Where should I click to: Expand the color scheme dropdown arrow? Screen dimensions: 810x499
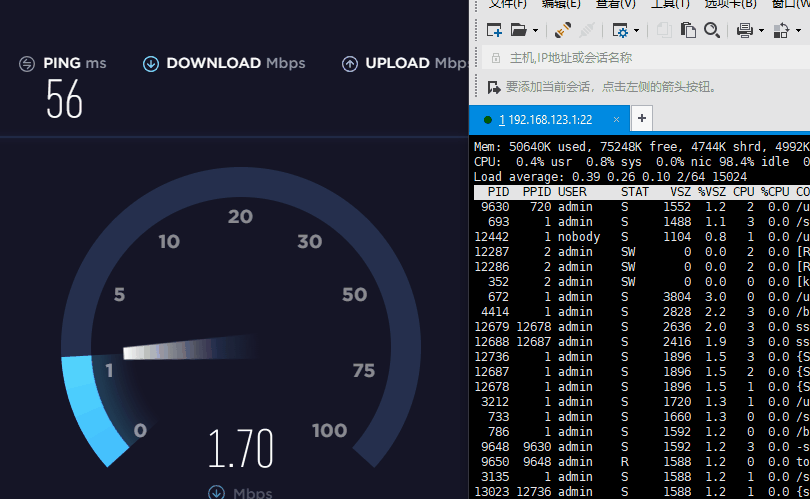click(798, 31)
